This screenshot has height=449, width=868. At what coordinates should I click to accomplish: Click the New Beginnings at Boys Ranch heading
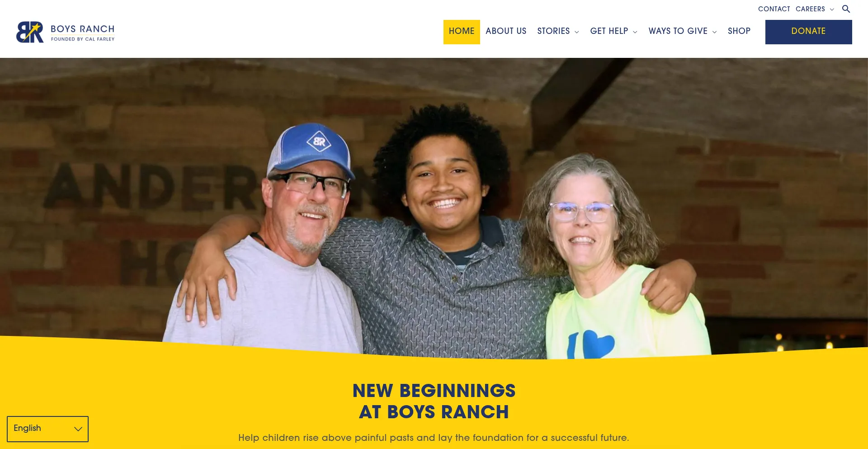coord(434,401)
